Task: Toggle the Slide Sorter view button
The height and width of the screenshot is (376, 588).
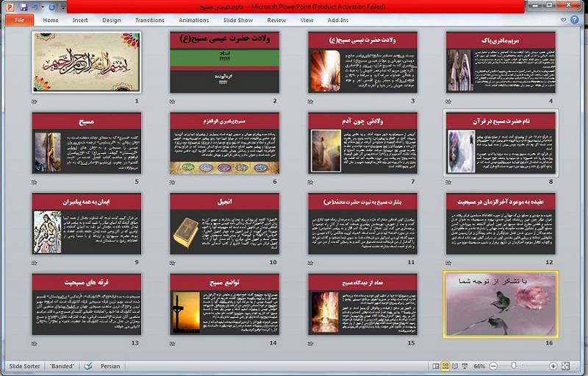Action: (x=445, y=366)
